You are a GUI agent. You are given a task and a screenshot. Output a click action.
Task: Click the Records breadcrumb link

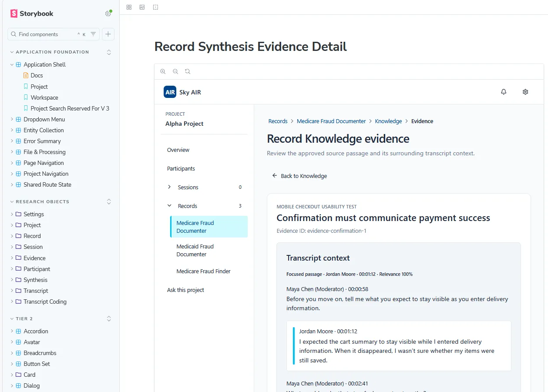(278, 121)
